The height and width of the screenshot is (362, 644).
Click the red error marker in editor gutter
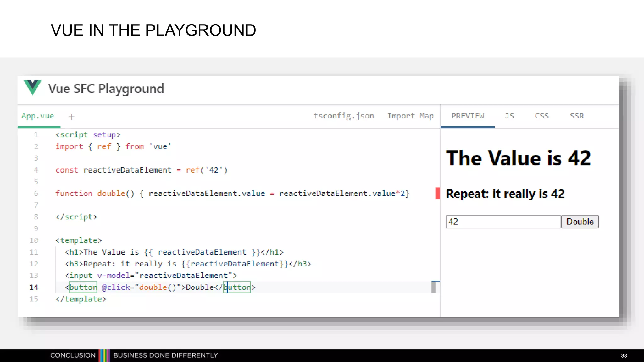pyautogui.click(x=437, y=193)
